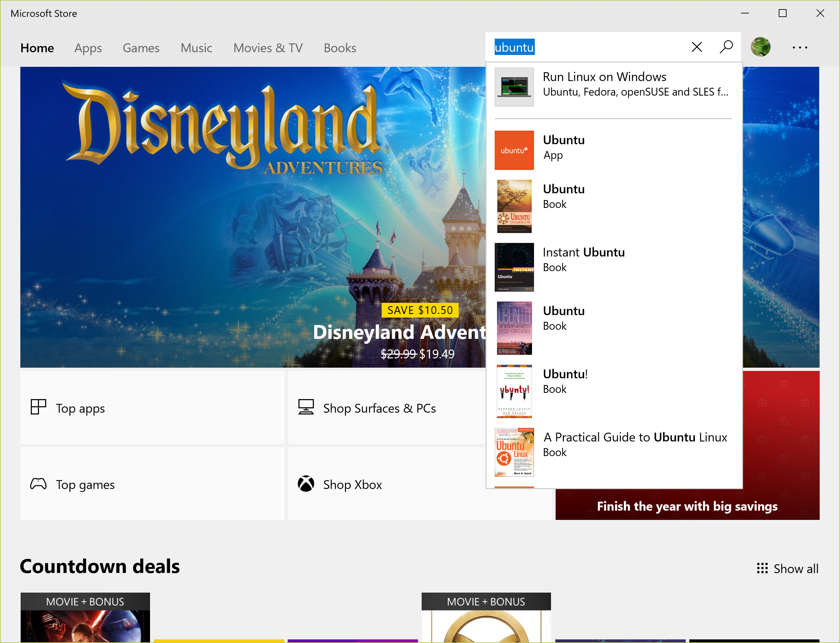Click the Top games controller icon
The width and height of the screenshot is (840, 643).
[38, 484]
